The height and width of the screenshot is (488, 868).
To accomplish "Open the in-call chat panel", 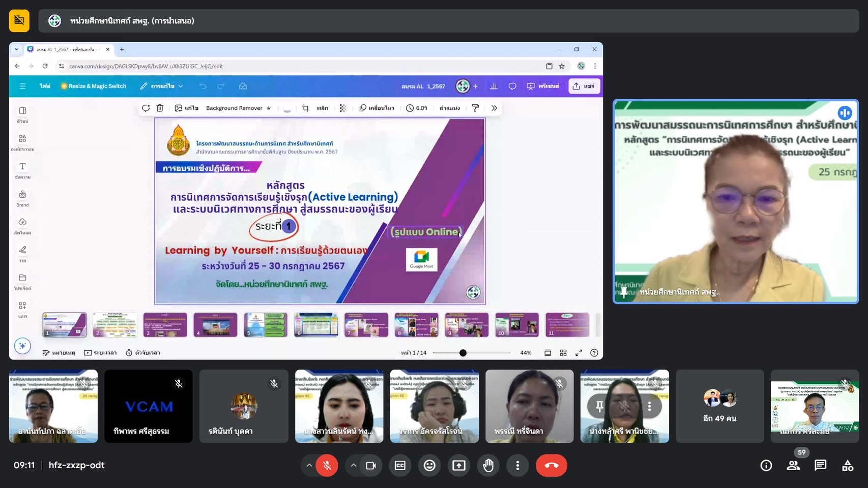I will tap(820, 465).
